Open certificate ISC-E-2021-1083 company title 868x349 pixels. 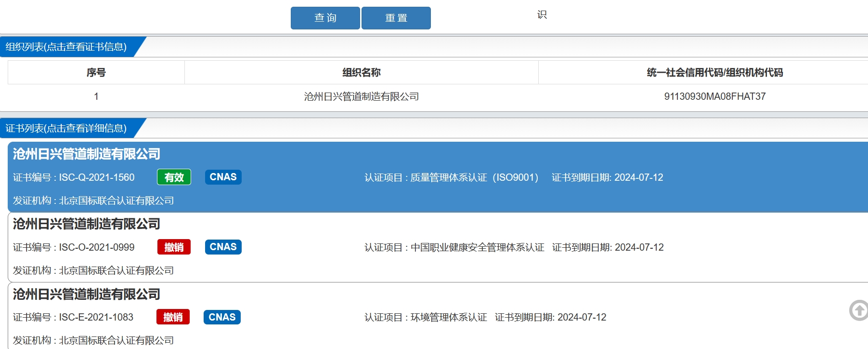pos(86,294)
